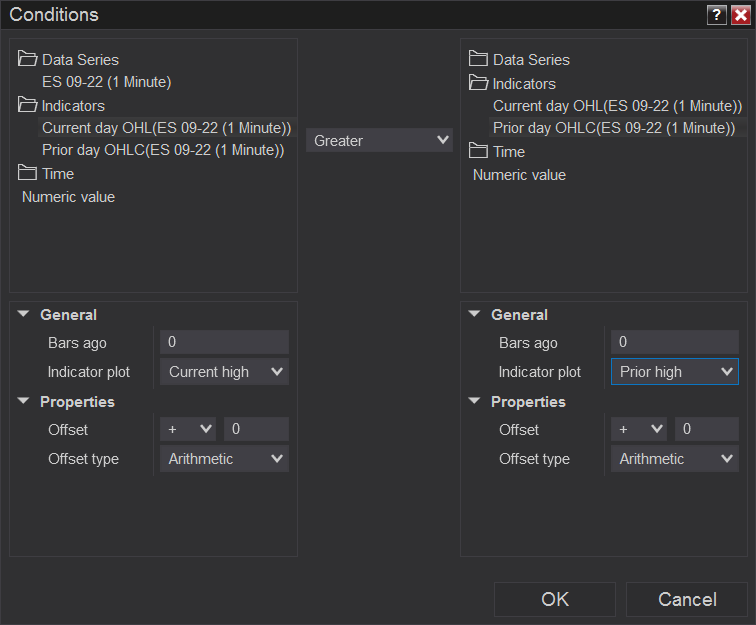Click the right Data Series folder icon
This screenshot has width=756, height=625.
(x=479, y=60)
